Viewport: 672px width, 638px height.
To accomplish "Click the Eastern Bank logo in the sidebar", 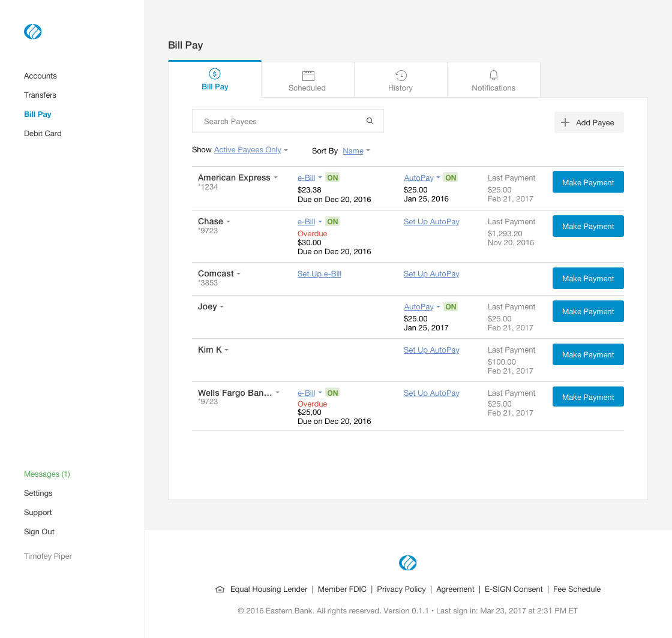I will (32, 31).
